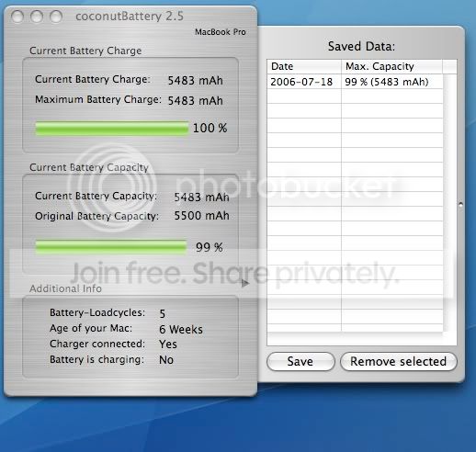476x452 pixels.
Task: Click the Date column header
Action: [x=304, y=66]
